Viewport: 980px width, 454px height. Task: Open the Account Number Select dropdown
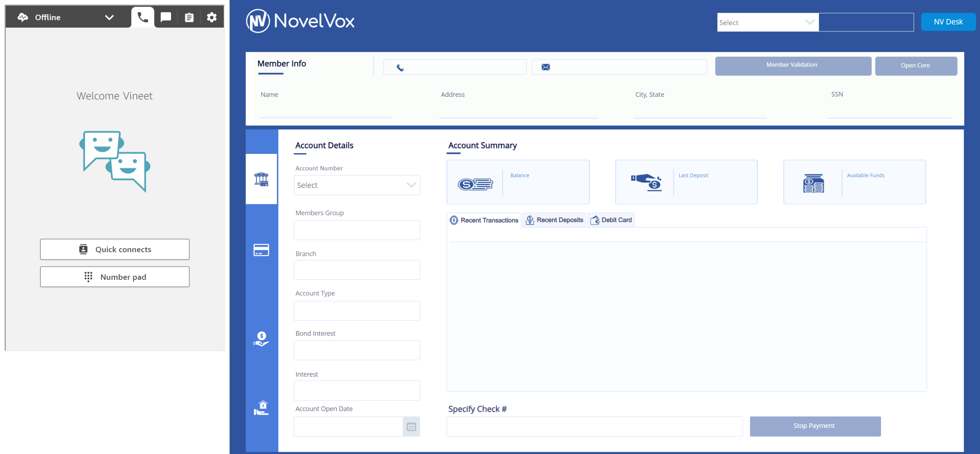357,185
